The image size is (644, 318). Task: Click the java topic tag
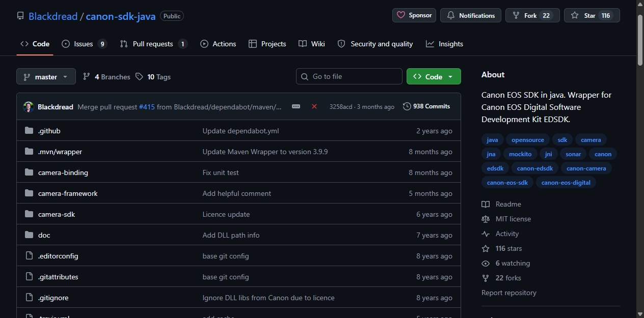tap(492, 140)
